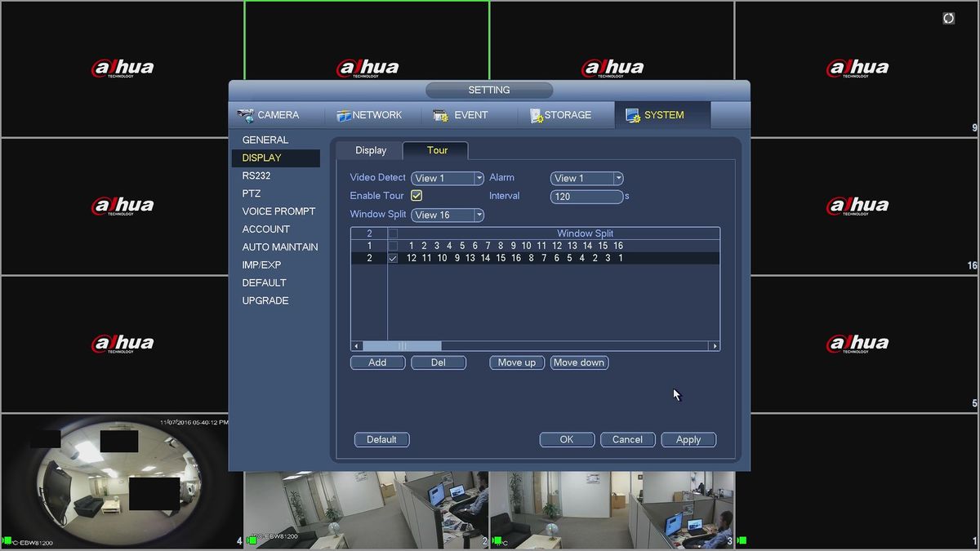Toggle the Enable Tour checkbox
This screenshot has height=551, width=980.
tap(416, 196)
